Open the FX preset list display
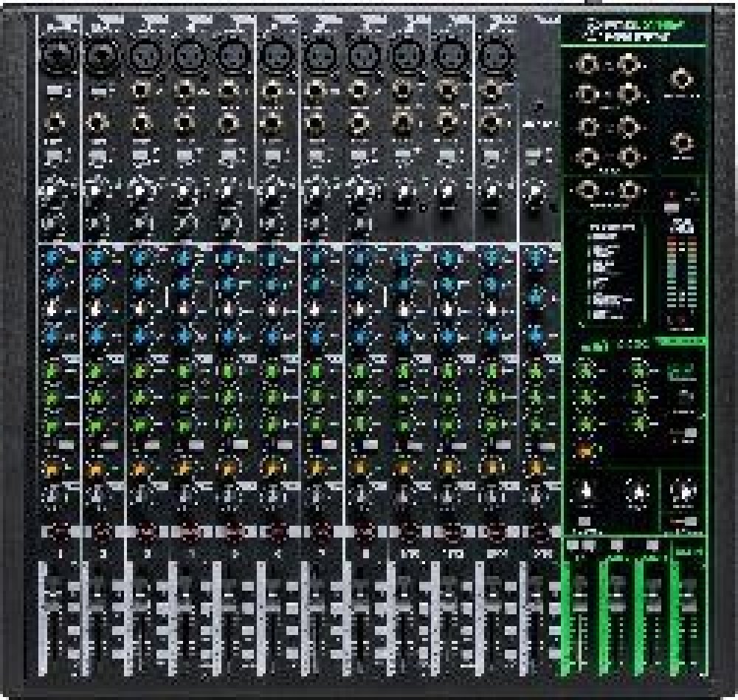 614,272
